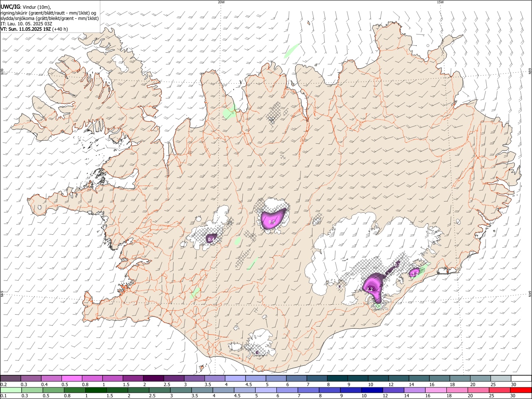Choose the snow legend swatch between 0.3 and 0.4
This screenshot has width=532, height=399.
31,378
